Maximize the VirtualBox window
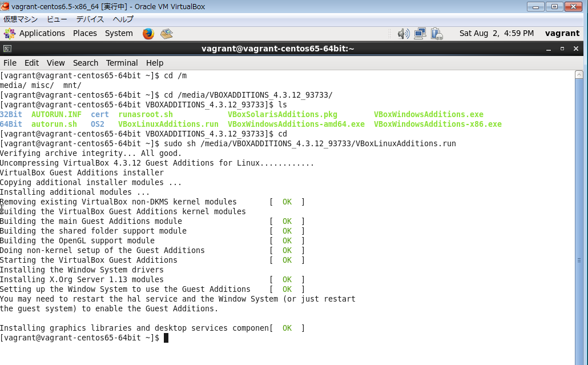 coord(554,6)
